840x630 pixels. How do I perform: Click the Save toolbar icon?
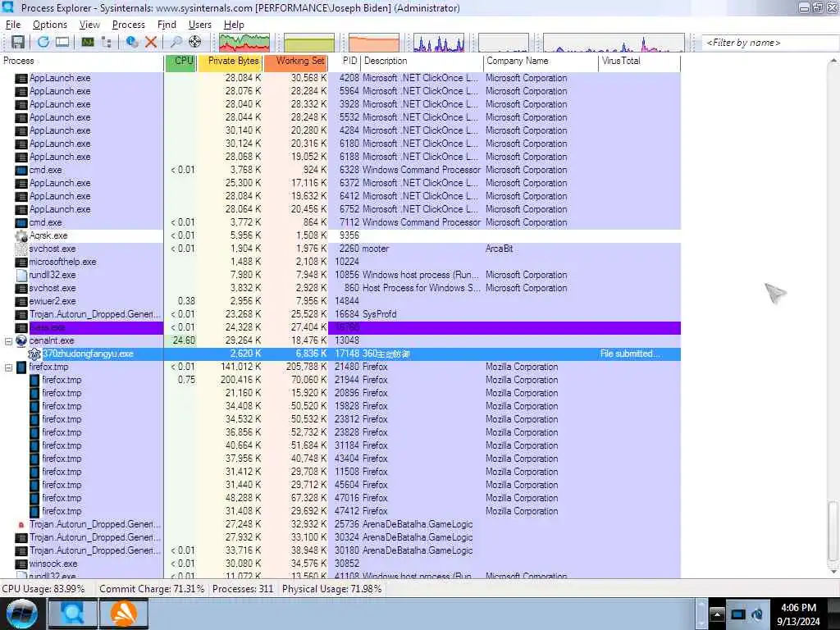pos(18,43)
